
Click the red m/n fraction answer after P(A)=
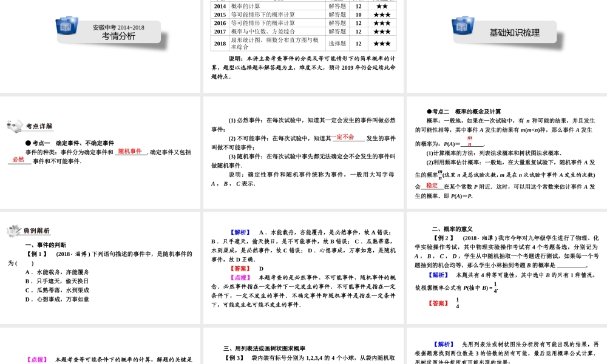pyautogui.click(x=470, y=141)
